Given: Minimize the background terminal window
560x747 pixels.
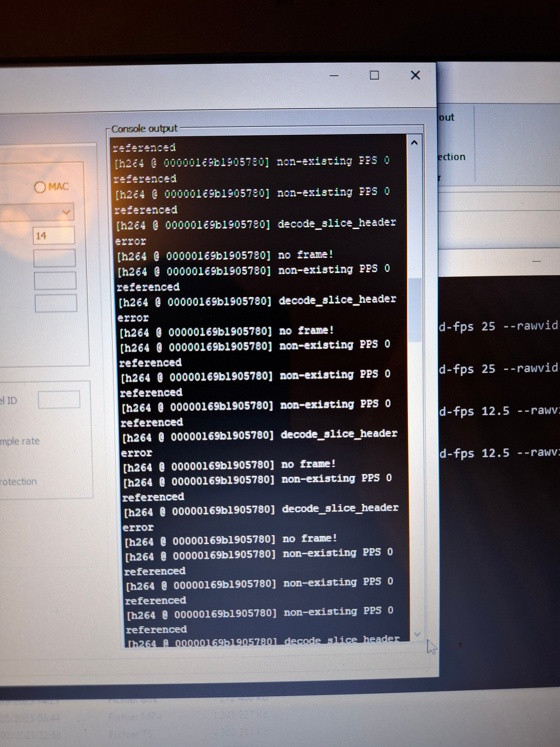Looking at the screenshot, I should [x=537, y=261].
